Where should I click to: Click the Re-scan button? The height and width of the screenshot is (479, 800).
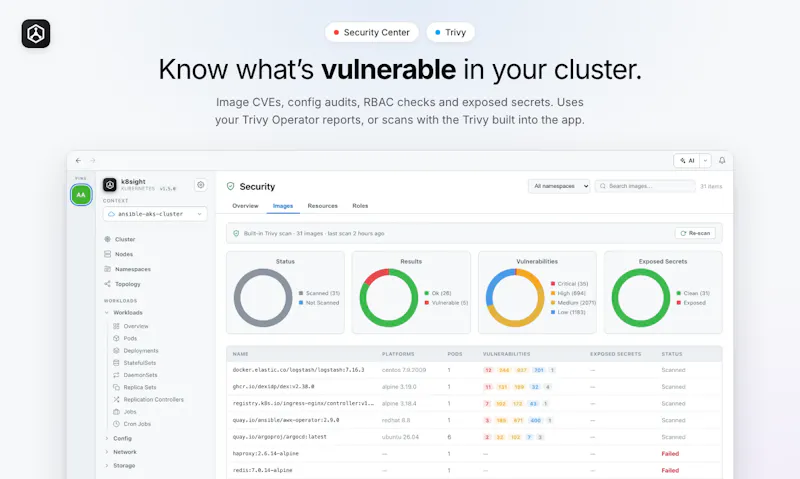(695, 233)
